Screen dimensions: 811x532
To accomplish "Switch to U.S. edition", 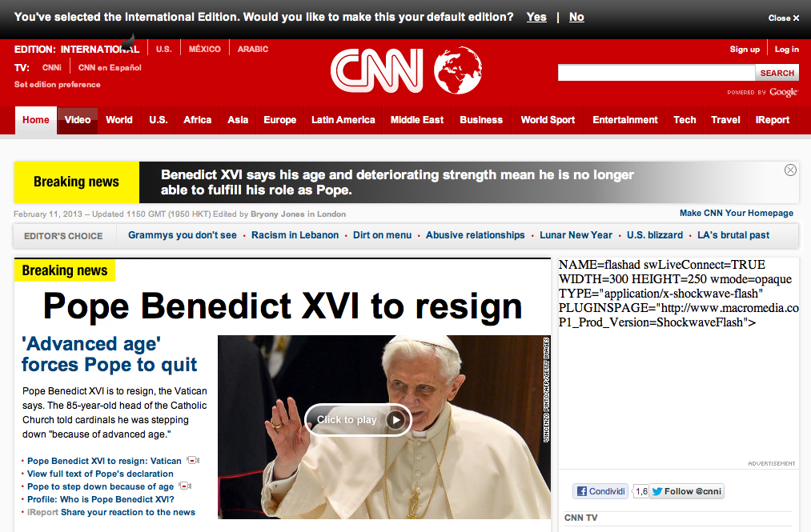I will pyautogui.click(x=164, y=49).
